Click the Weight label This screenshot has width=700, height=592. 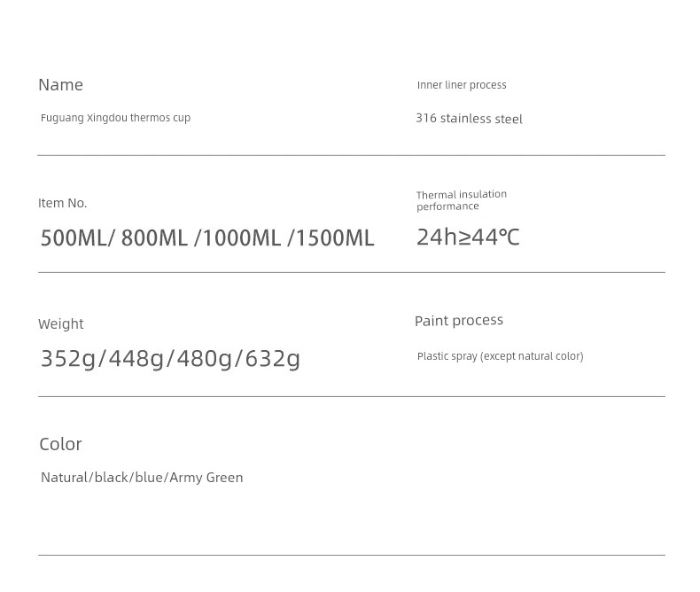click(60, 324)
